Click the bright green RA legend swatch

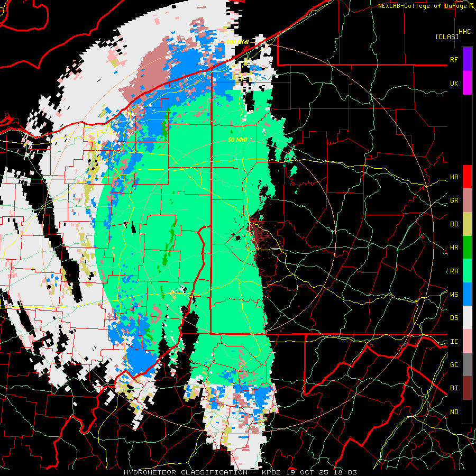click(x=467, y=271)
